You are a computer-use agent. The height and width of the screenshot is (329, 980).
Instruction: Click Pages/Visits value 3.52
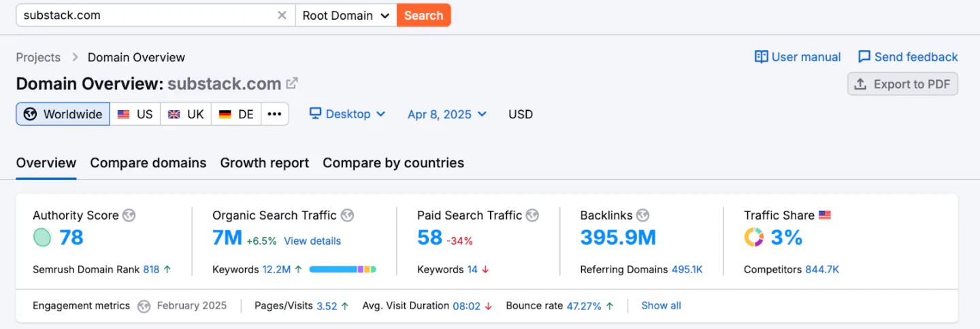click(x=327, y=306)
